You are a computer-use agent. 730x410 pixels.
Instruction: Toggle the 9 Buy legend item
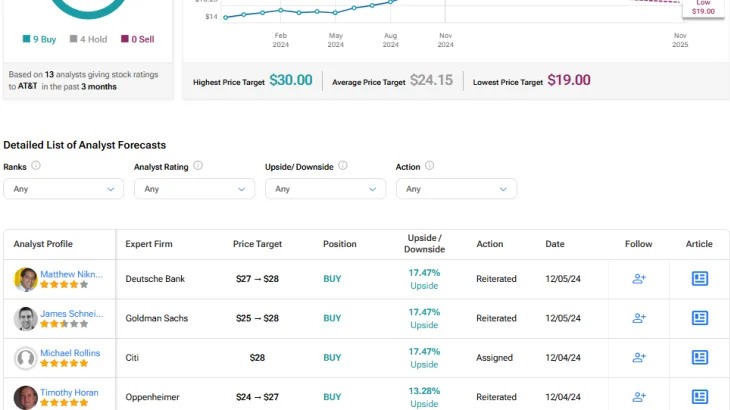[40, 39]
